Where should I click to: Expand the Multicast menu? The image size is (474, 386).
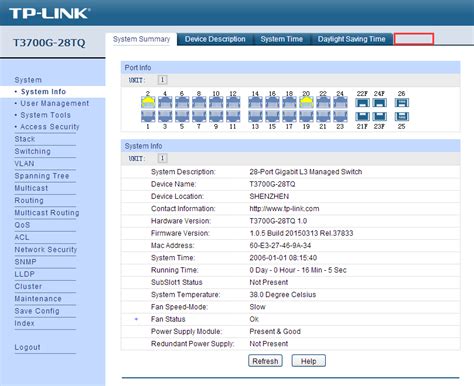click(31, 188)
